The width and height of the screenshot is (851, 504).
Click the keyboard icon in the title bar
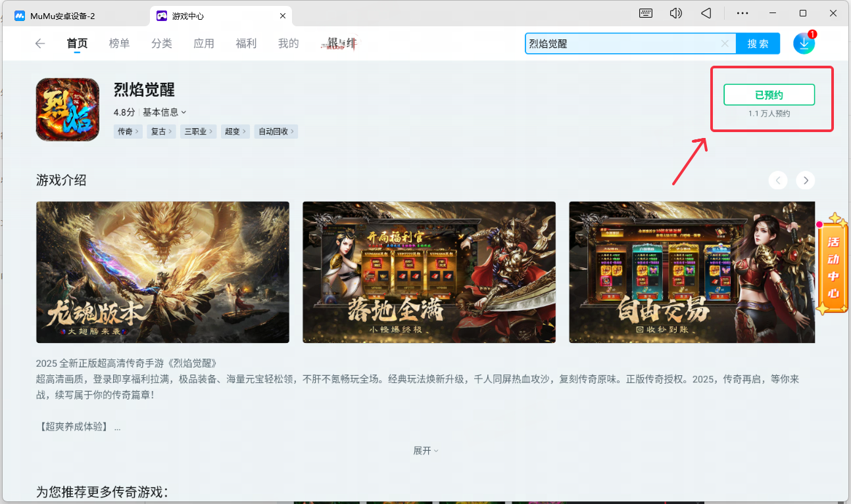point(645,13)
